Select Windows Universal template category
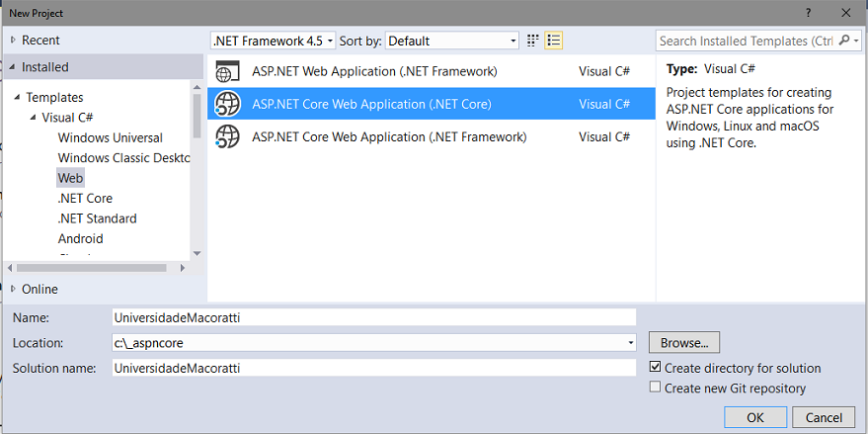Screen dimensions: 868x434 click(111, 137)
